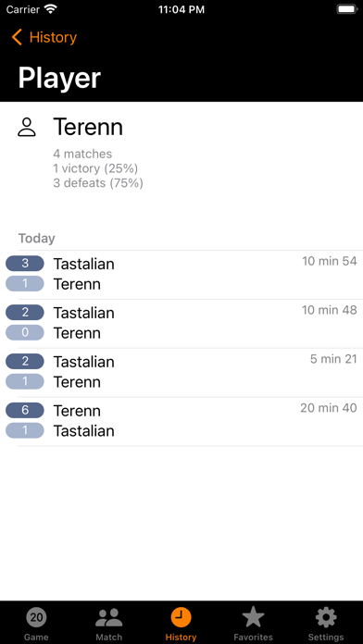Open the match lasting 10 min 48
This screenshot has width=363, height=644.
(x=181, y=323)
